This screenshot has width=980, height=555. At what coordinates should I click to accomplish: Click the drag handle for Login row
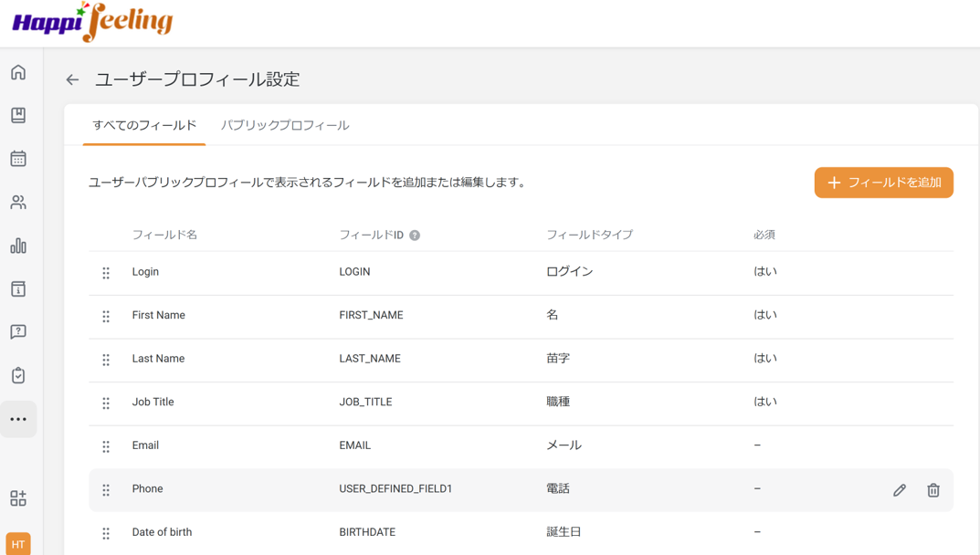click(x=106, y=273)
